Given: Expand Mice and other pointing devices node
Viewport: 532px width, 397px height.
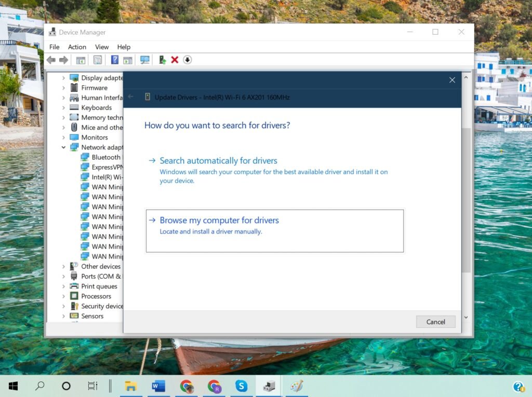Looking at the screenshot, I should coord(63,128).
